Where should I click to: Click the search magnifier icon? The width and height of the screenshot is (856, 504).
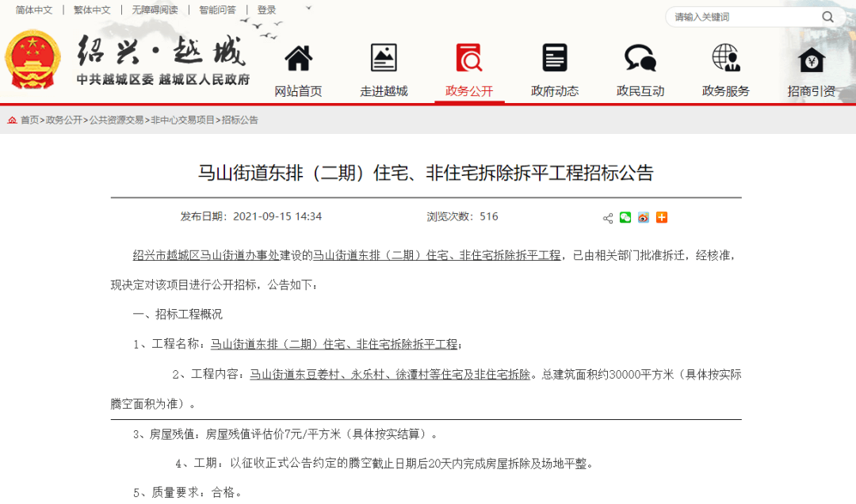[827, 16]
